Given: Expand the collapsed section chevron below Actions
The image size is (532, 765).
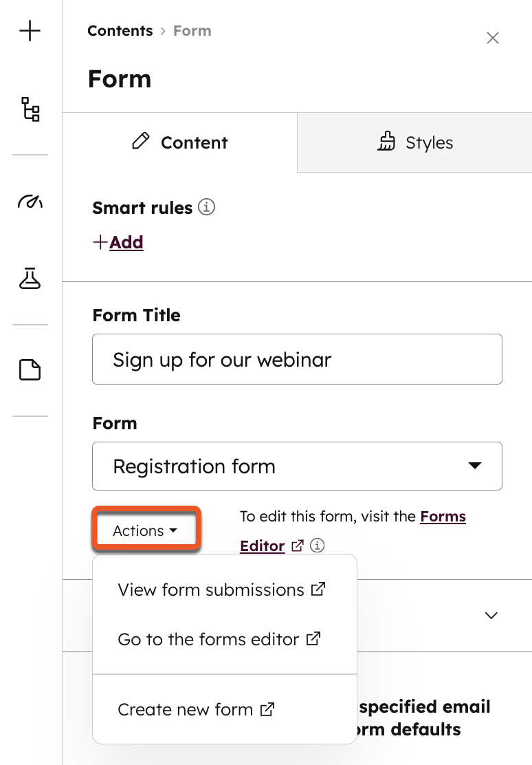Looking at the screenshot, I should (x=490, y=616).
